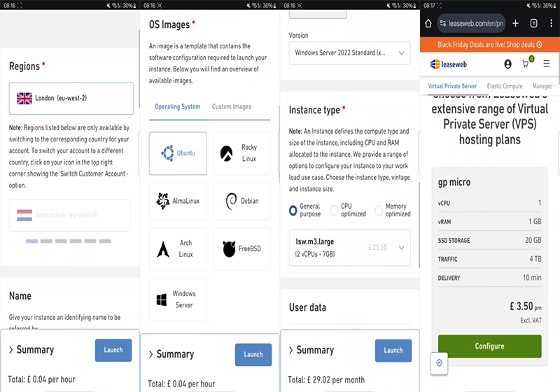The image size is (560, 392).
Task: Select the General purpose instance option
Action: 293,210
